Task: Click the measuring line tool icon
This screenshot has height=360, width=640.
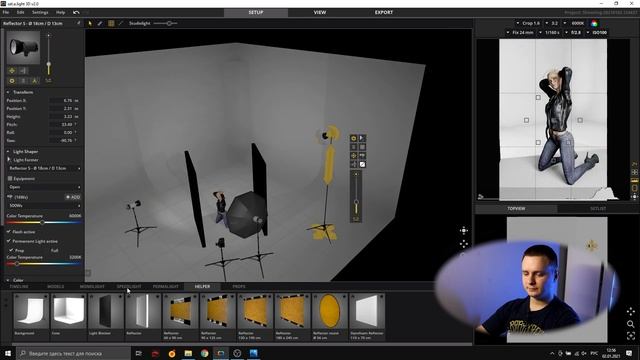Action: click(121, 23)
